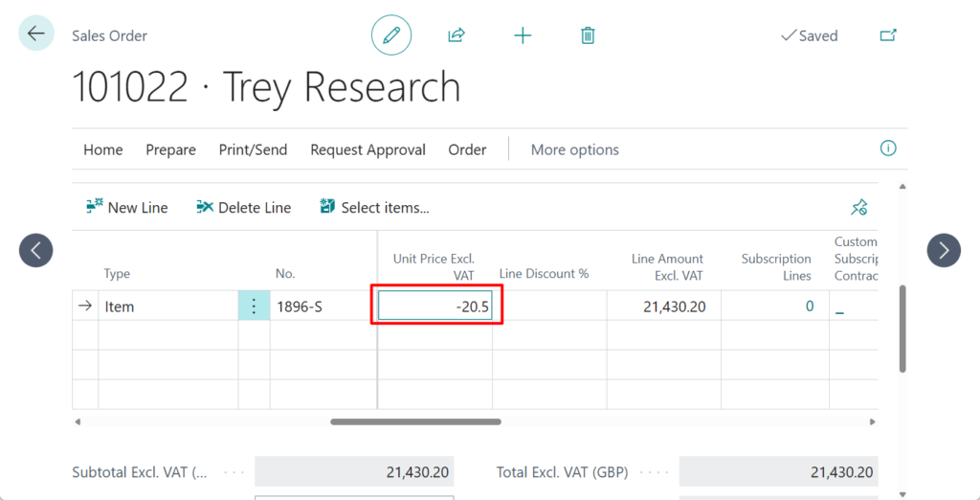Click the Delete Line button
The width and height of the screenshot is (980, 500).
pos(243,207)
